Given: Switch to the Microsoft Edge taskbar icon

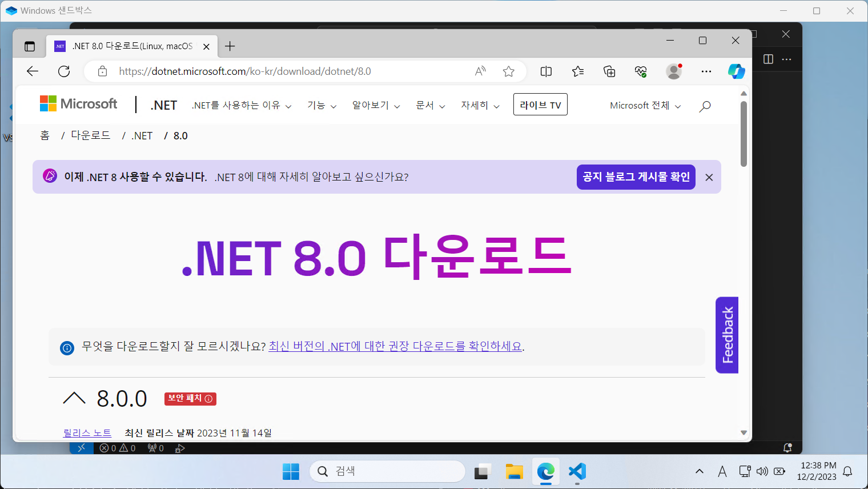Looking at the screenshot, I should tap(546, 471).
